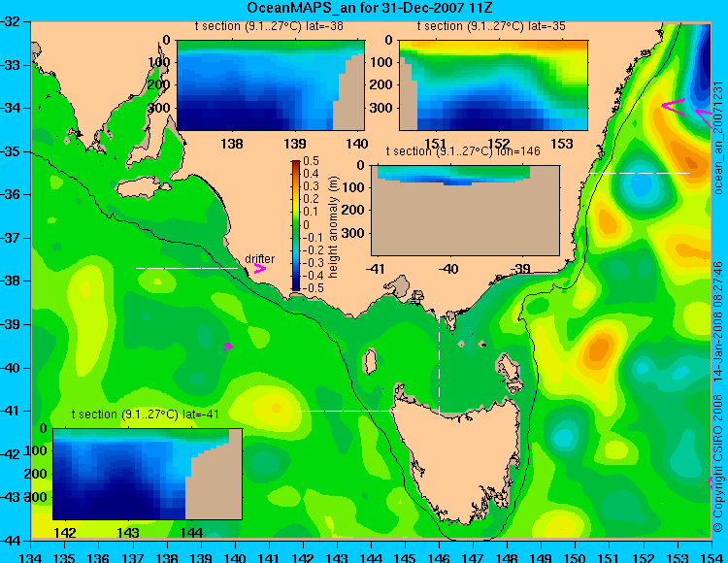Click the 'height anomaly (m)' colorbar label

333,227
